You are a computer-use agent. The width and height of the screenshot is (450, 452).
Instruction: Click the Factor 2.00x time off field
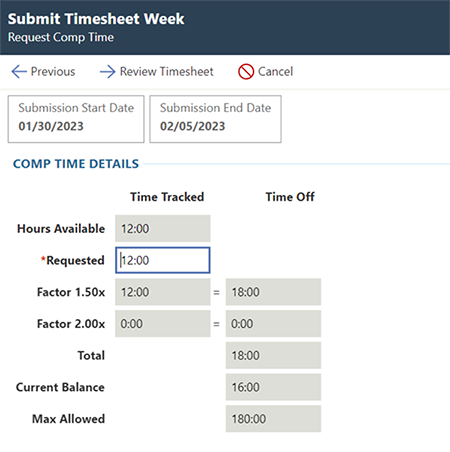(273, 324)
